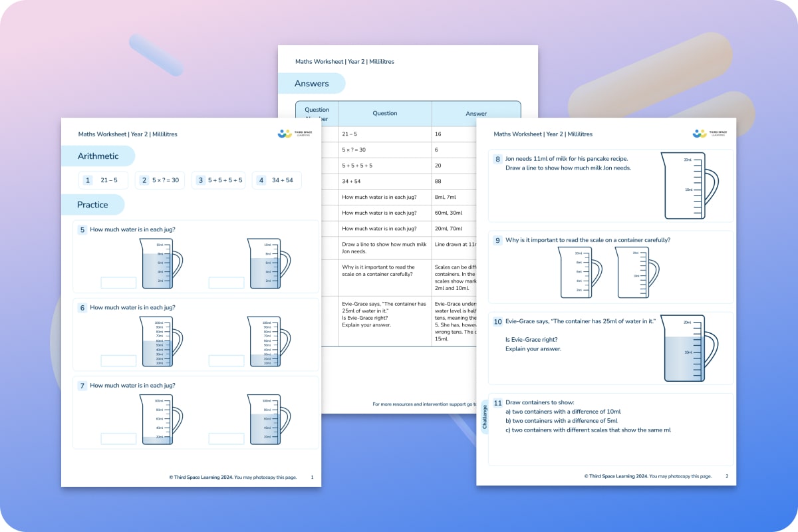Select the question 9 badge about reading scales

pyautogui.click(x=497, y=240)
